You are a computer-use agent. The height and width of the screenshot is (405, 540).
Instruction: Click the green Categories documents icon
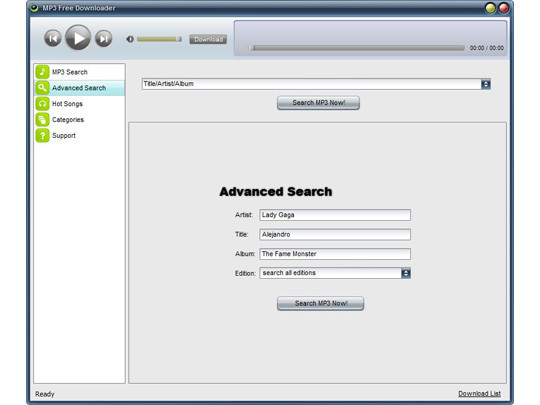(42, 120)
